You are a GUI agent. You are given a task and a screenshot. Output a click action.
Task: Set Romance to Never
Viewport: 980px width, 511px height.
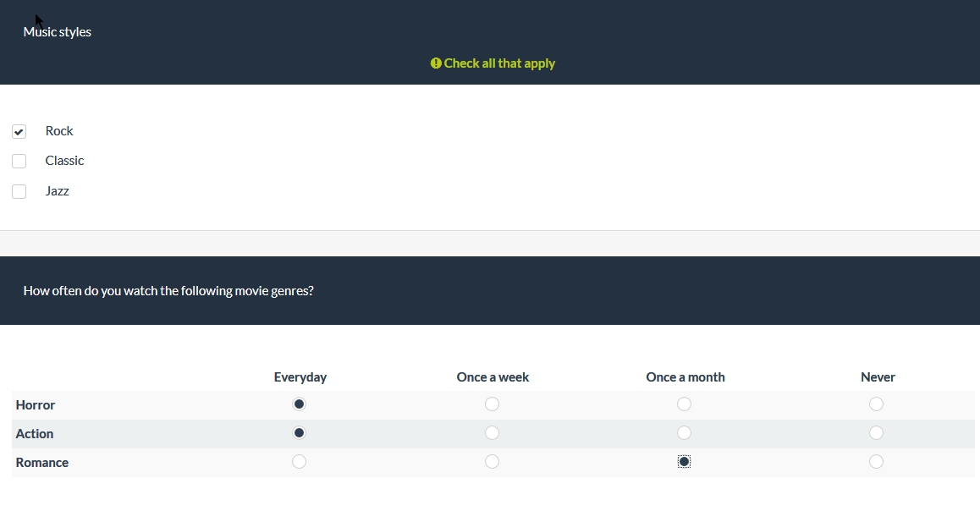point(876,462)
